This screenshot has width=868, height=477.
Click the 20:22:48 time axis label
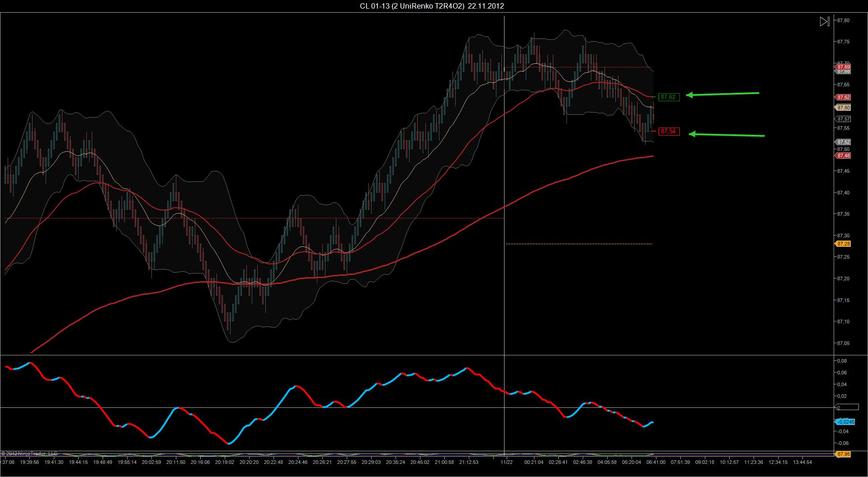click(x=274, y=462)
